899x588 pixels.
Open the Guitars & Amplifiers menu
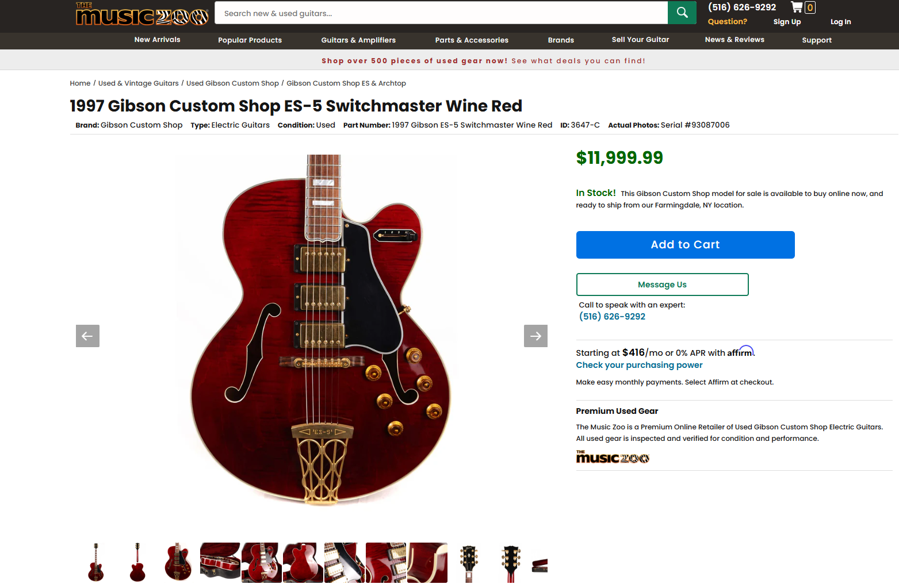coord(358,40)
